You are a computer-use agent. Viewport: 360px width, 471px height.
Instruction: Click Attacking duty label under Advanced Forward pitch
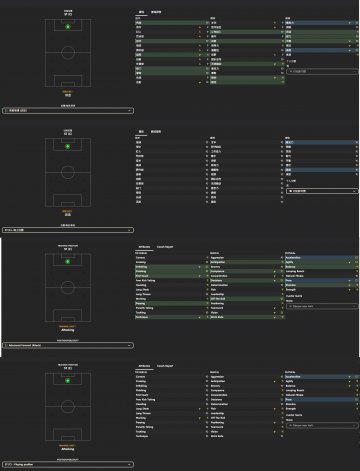[x=68, y=330]
